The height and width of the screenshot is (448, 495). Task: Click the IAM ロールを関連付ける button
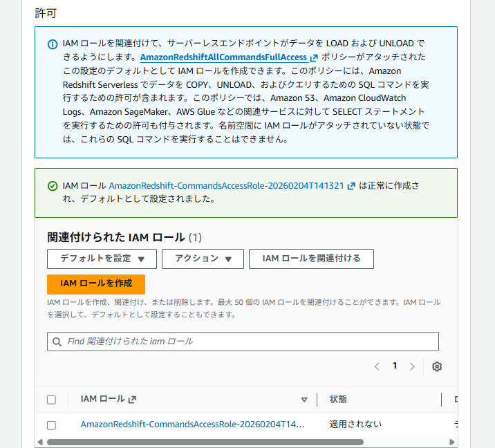[311, 259]
